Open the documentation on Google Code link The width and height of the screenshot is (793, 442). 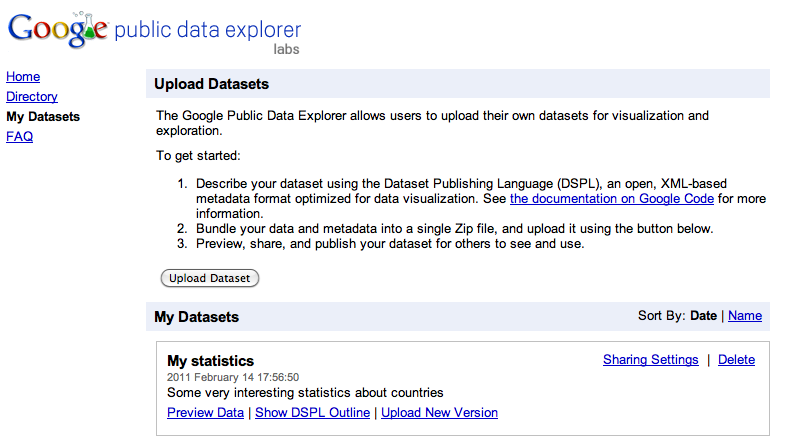611,199
